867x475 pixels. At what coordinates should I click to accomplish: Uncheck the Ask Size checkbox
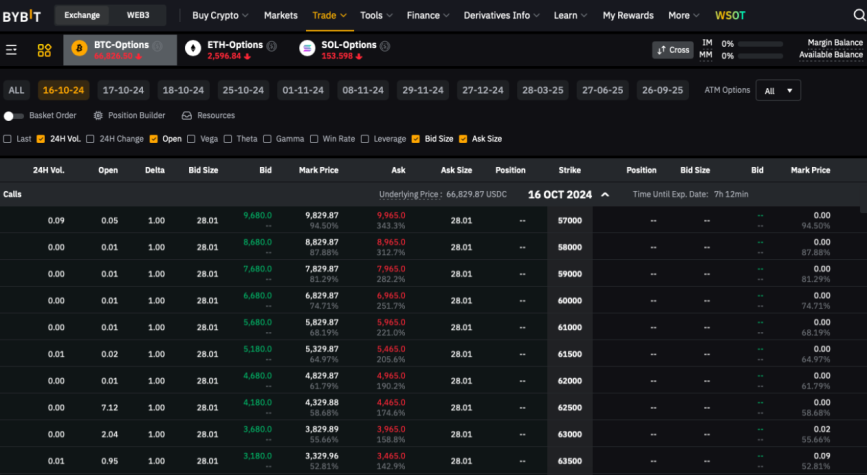pos(463,139)
